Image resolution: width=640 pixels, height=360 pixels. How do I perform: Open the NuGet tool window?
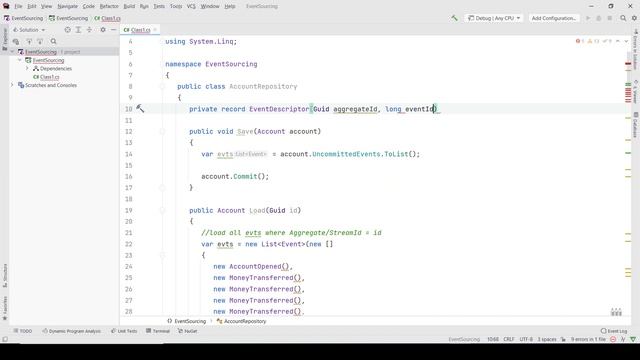tap(187, 331)
